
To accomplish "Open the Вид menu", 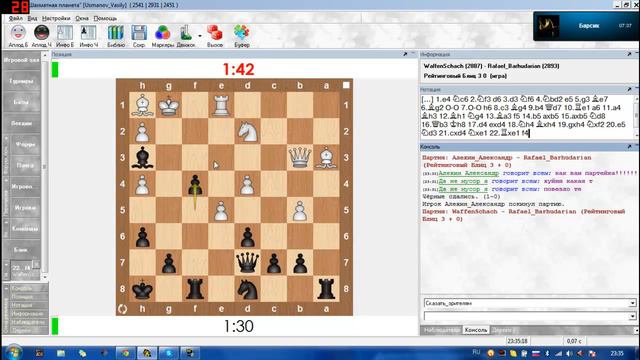I will pyautogui.click(x=32, y=18).
